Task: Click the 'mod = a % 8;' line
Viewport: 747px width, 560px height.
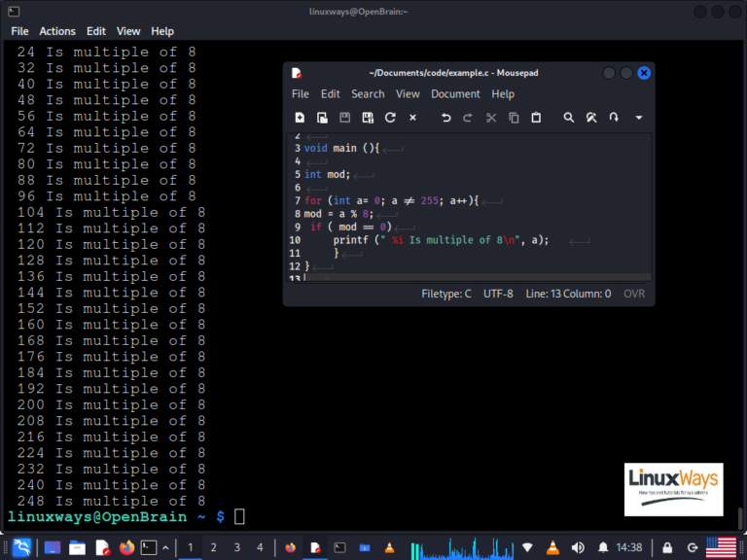Action: [338, 214]
